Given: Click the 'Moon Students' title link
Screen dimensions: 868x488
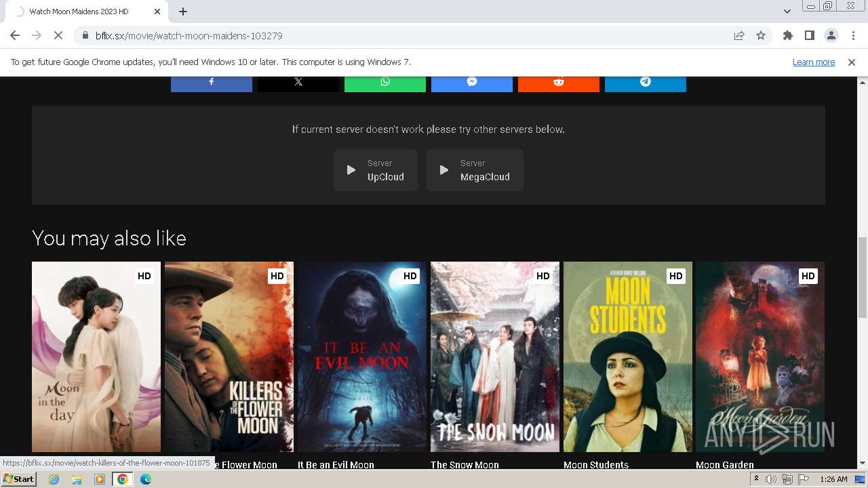Looking at the screenshot, I should (596, 465).
